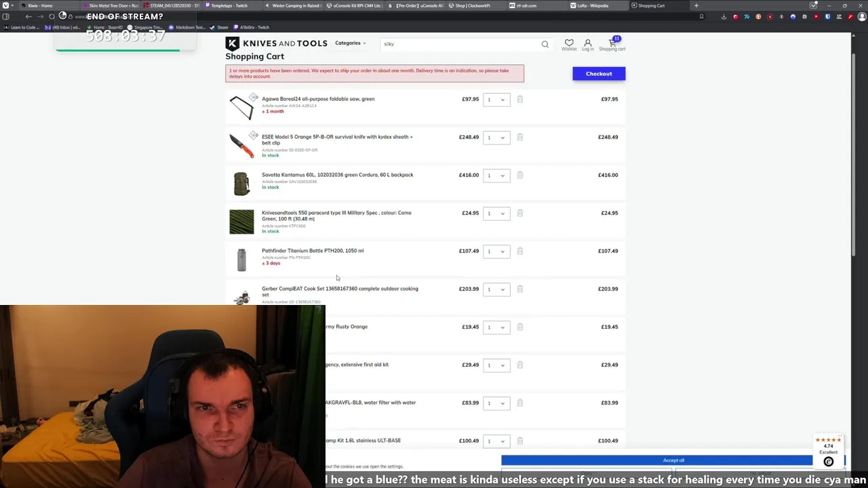Open the Markdown Text bookmark
The height and width of the screenshot is (488, 868).
(186, 27)
